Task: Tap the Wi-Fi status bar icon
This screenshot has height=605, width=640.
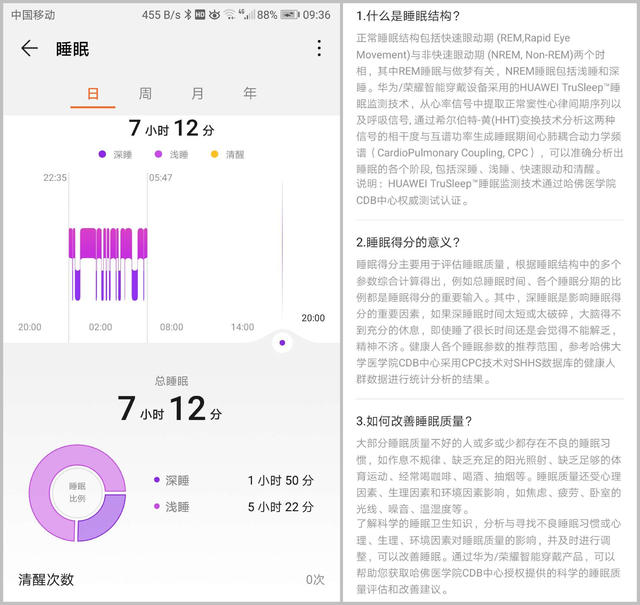Action: coord(230,15)
